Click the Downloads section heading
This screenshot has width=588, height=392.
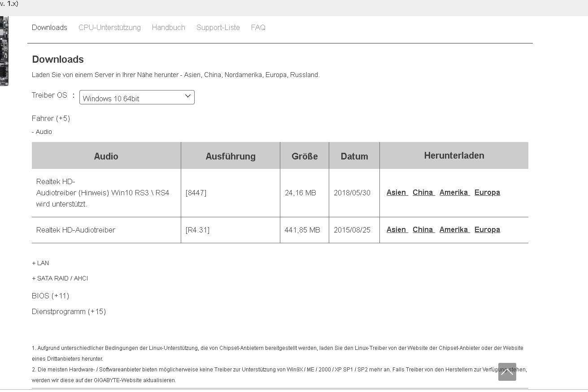(58, 59)
